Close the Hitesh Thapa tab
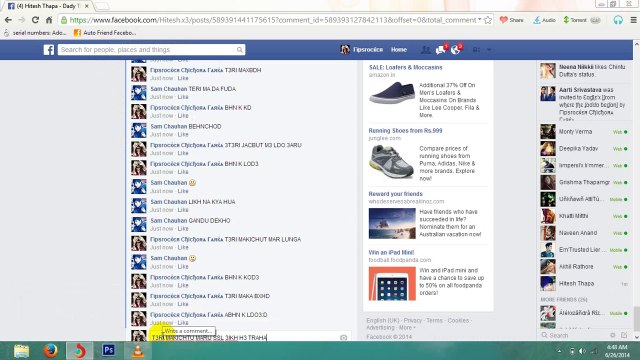This screenshot has height=360, width=640. [x=87, y=6]
